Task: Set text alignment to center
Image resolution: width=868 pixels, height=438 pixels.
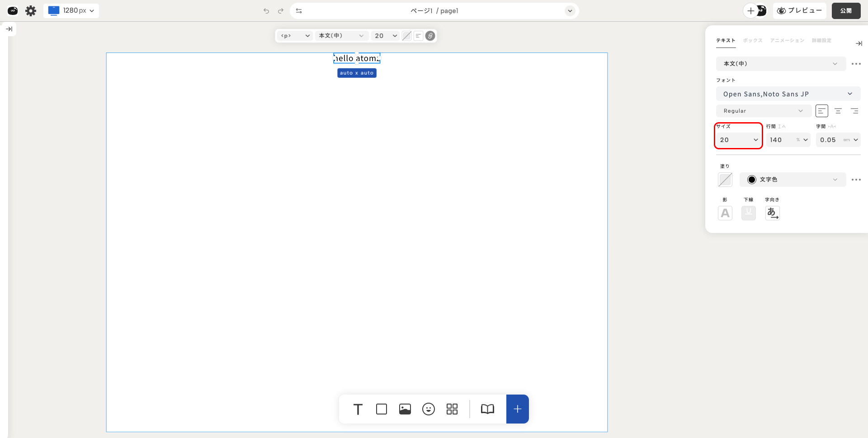Action: click(838, 111)
